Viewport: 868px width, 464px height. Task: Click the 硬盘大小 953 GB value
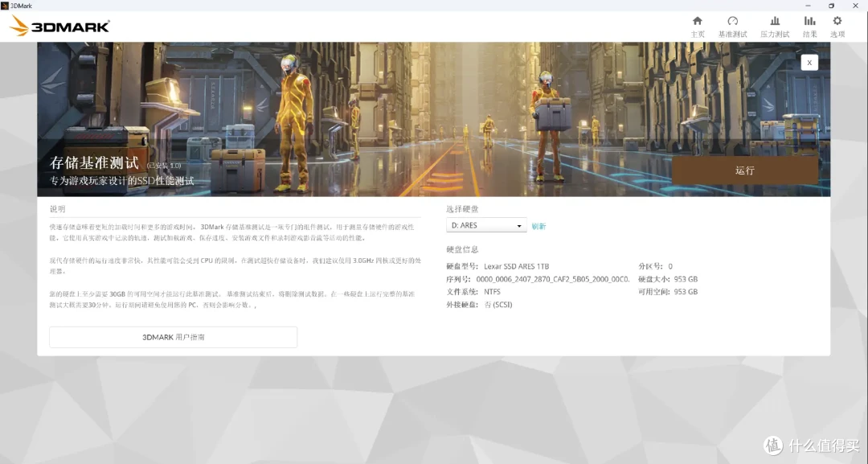click(686, 279)
